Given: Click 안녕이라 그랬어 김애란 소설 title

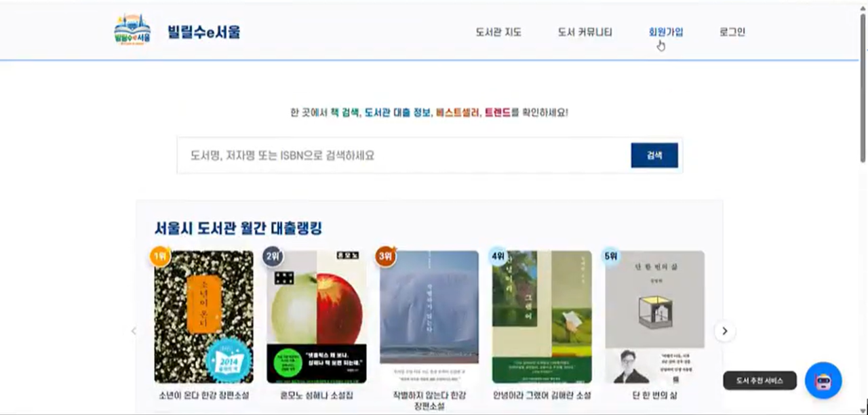Looking at the screenshot, I should 542,395.
